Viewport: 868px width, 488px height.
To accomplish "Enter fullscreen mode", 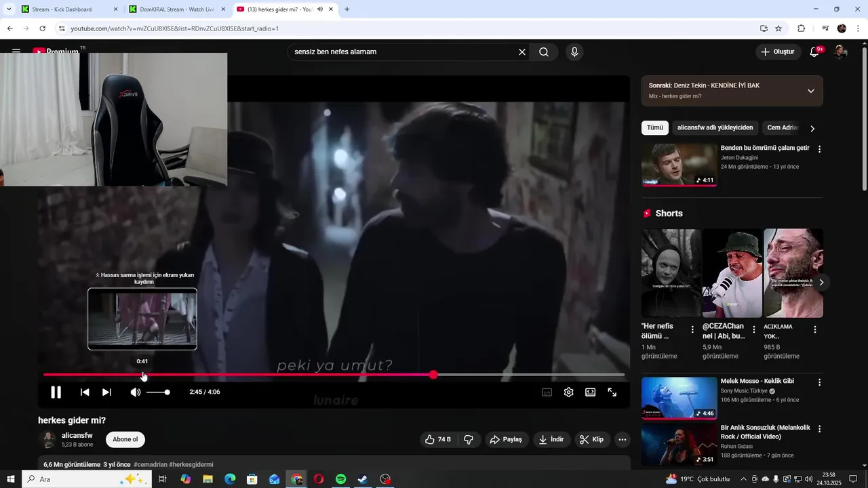I will [612, 392].
